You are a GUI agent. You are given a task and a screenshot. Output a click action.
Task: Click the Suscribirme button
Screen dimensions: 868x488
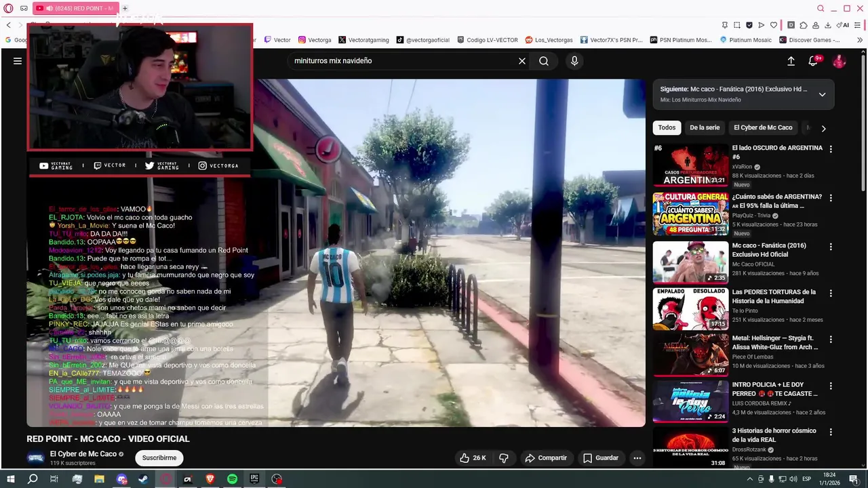(x=159, y=458)
